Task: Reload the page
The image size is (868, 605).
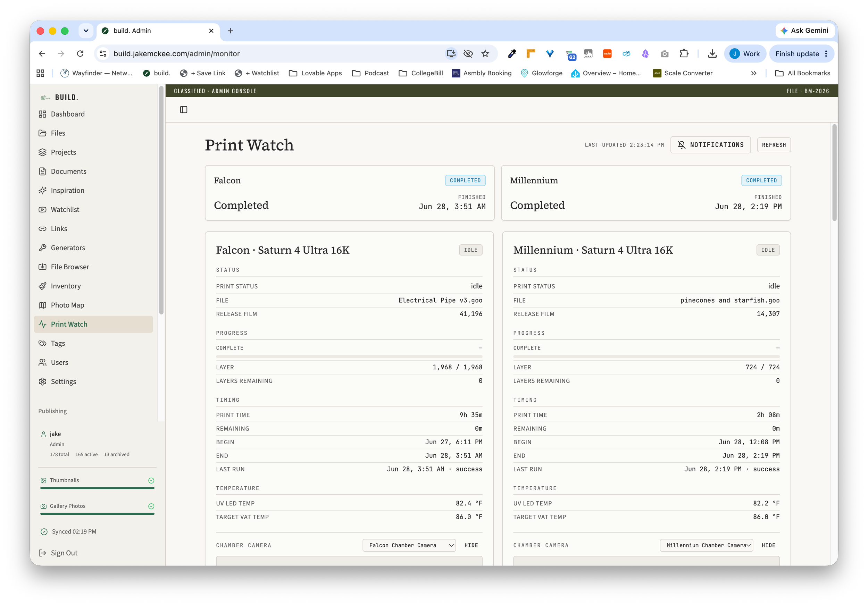Action: point(80,54)
